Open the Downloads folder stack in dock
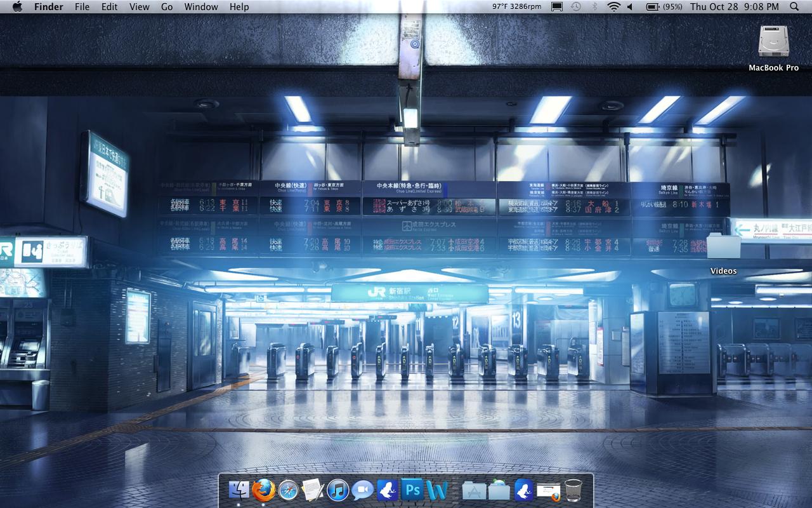Viewport: 812px width, 508px height. (499, 490)
